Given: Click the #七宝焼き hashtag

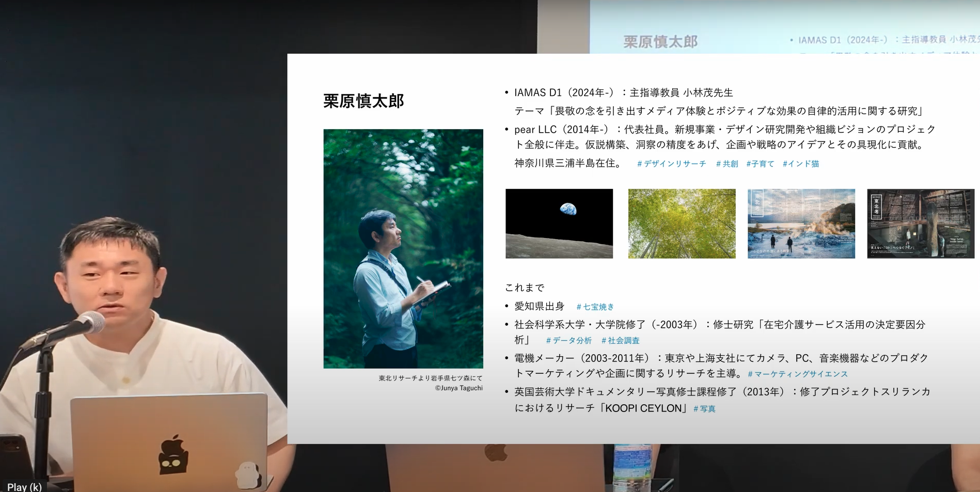Looking at the screenshot, I should click(595, 307).
